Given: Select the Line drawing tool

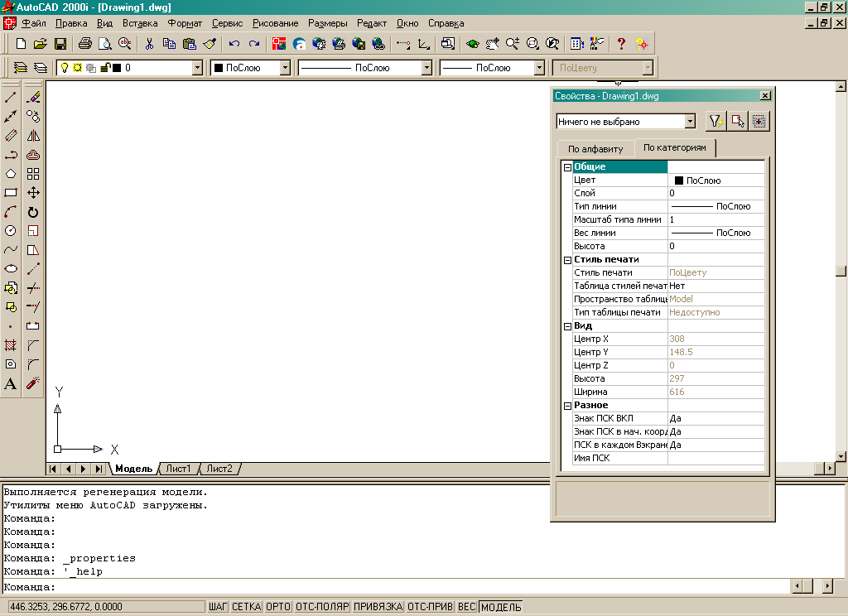Looking at the screenshot, I should 11,98.
